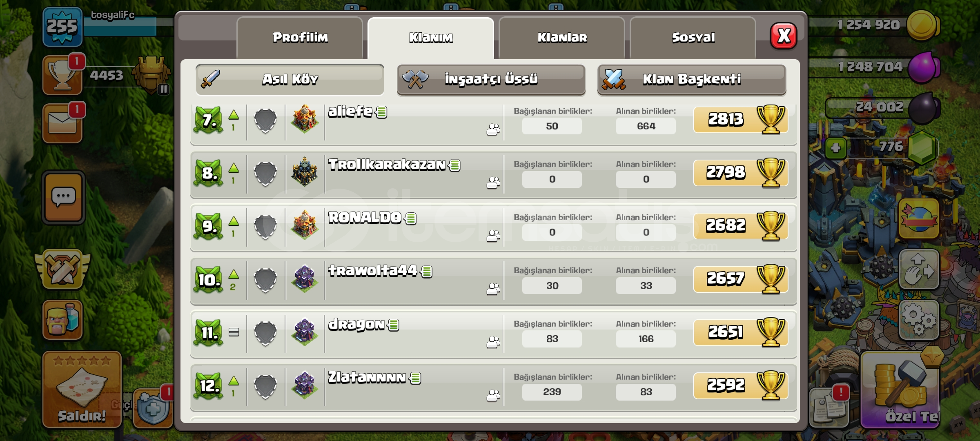Viewport: 980px width, 441px height.
Task: Click the green plus gem button
Action: [836, 148]
